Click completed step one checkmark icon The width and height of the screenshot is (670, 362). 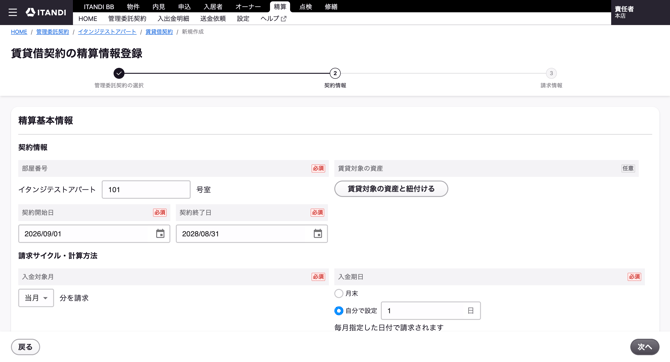pyautogui.click(x=119, y=74)
